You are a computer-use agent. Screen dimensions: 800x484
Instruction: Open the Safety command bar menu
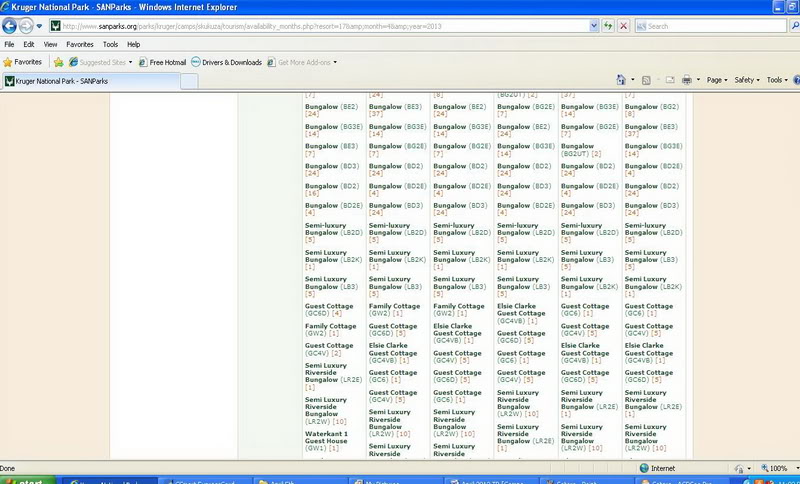tap(747, 80)
